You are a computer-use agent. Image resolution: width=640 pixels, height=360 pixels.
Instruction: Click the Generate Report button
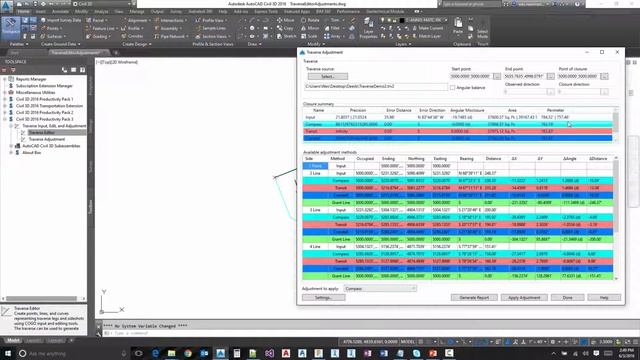click(474, 298)
